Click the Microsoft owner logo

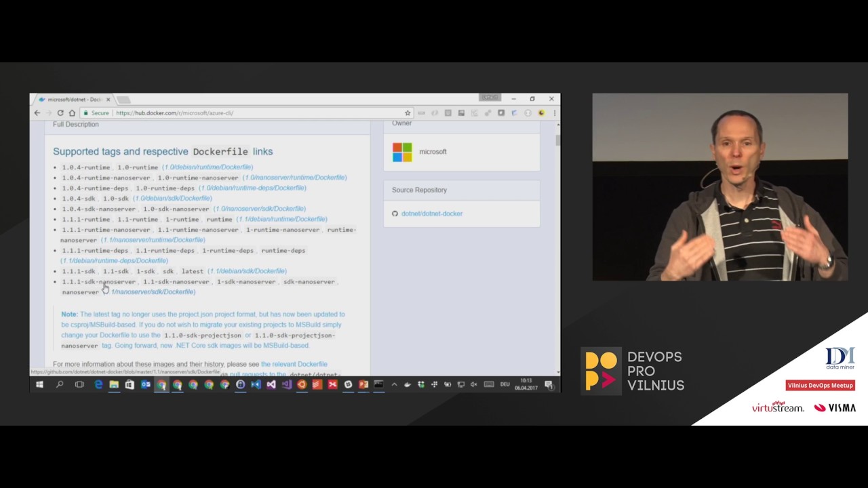click(402, 152)
